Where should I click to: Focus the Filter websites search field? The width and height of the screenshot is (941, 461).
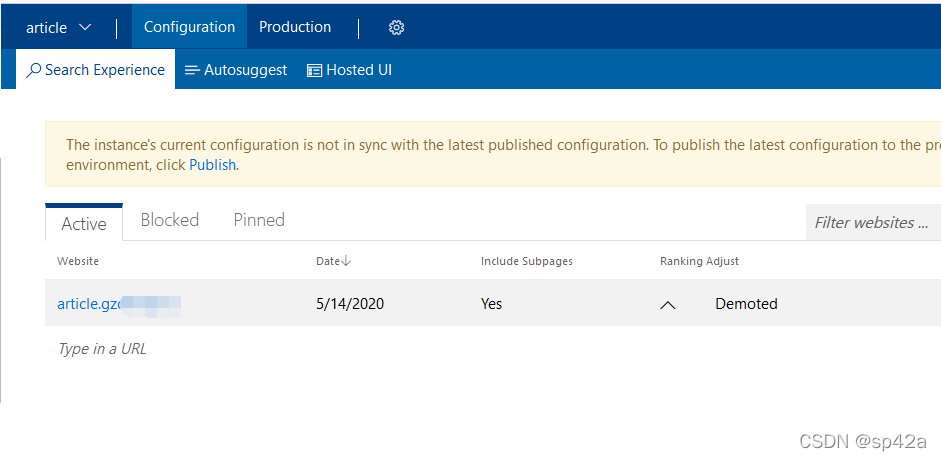[x=872, y=222]
